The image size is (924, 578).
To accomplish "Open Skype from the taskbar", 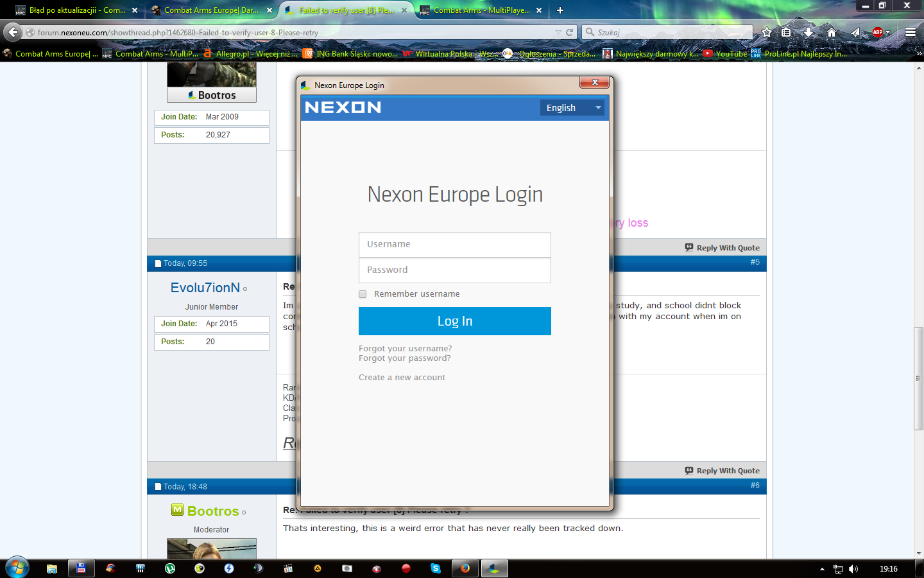I will [436, 568].
